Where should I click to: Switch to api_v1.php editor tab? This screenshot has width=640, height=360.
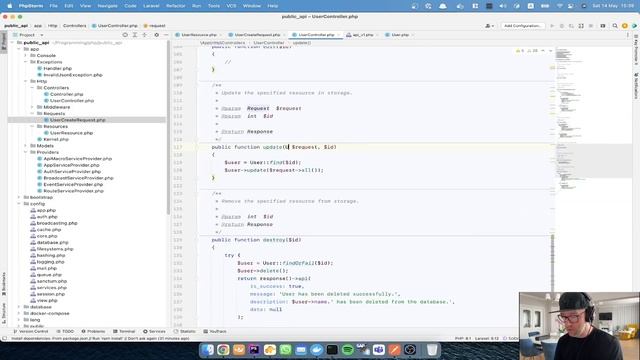(362, 35)
